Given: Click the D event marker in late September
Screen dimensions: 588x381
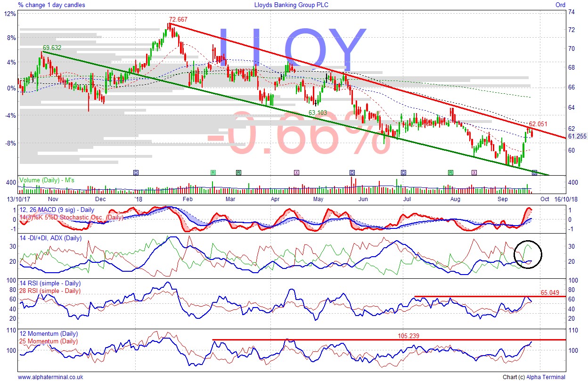Looking at the screenshot, I should [x=534, y=173].
